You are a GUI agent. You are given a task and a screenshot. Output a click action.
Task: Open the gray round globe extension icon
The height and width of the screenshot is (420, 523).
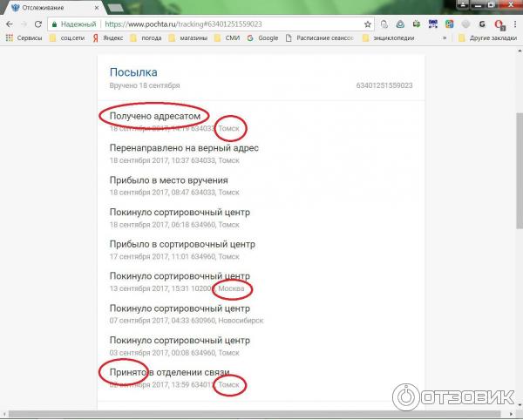coord(465,24)
